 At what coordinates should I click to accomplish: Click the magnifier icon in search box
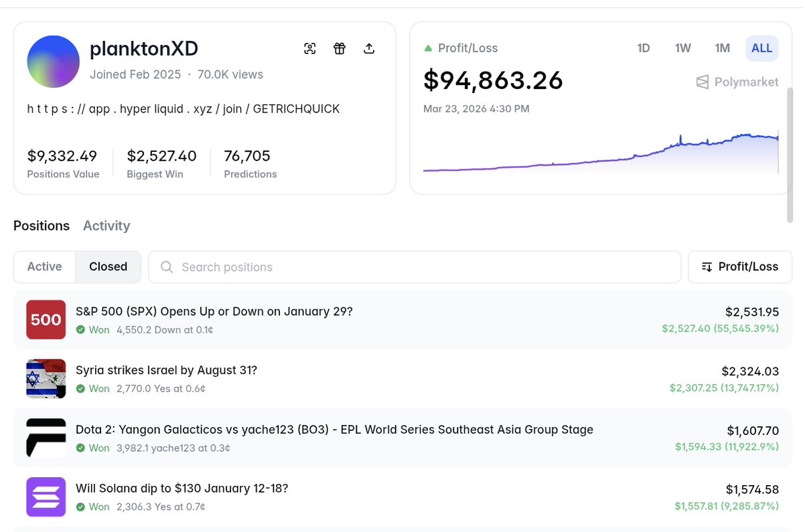167,267
